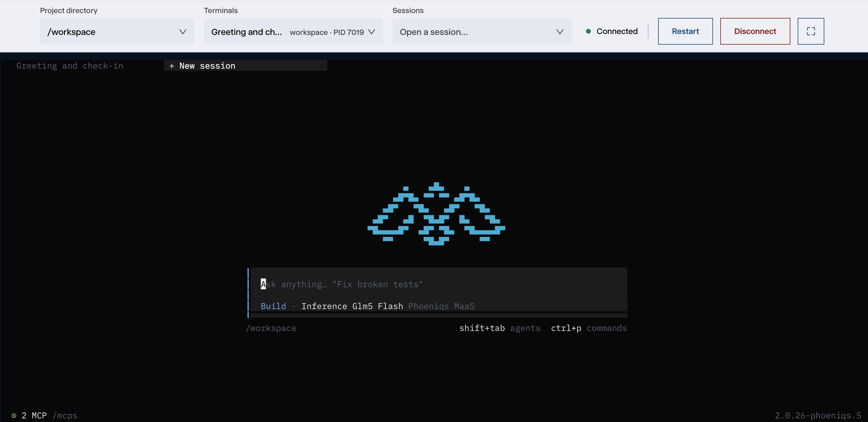Focus the "Ask anything" prompt input
This screenshot has width=868, height=422.
coord(438,284)
